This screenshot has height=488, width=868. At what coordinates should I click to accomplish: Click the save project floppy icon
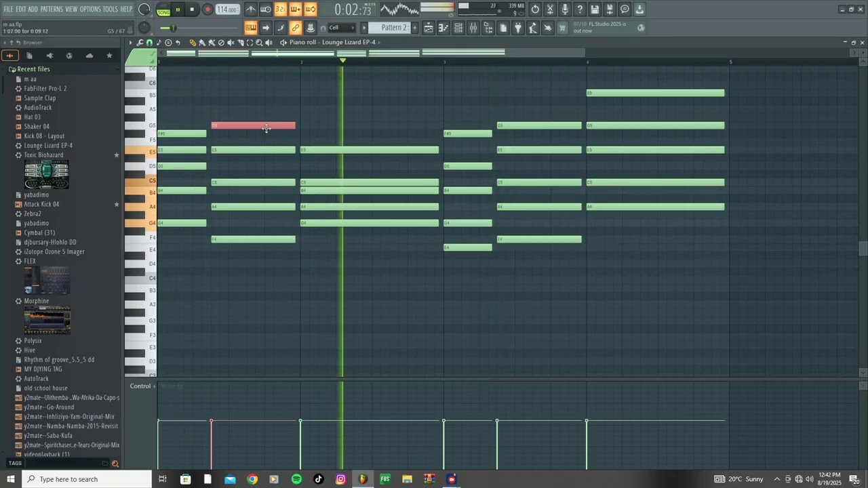click(x=595, y=9)
